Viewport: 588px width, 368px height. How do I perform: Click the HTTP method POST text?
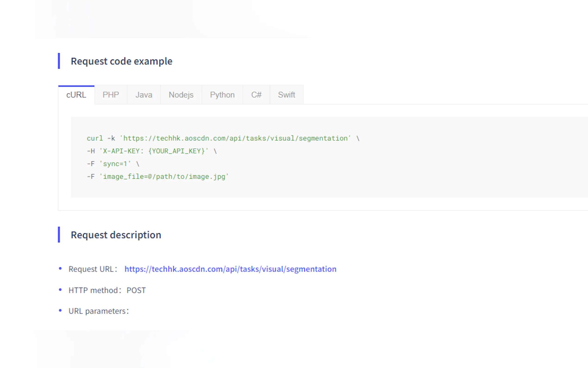click(x=107, y=290)
